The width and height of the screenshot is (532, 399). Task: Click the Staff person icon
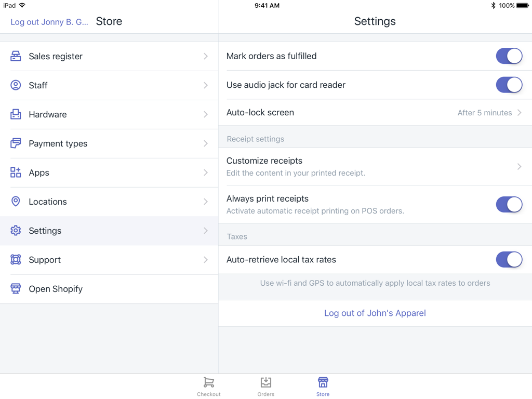coord(16,85)
